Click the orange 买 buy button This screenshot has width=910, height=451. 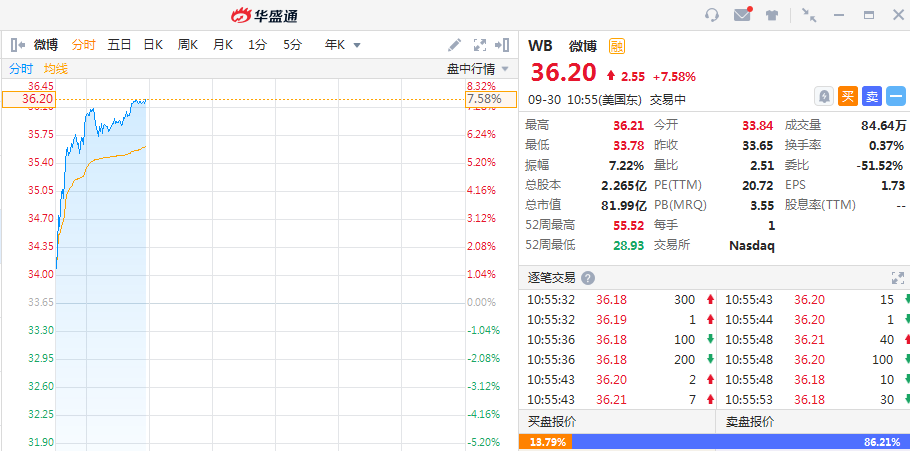(848, 96)
